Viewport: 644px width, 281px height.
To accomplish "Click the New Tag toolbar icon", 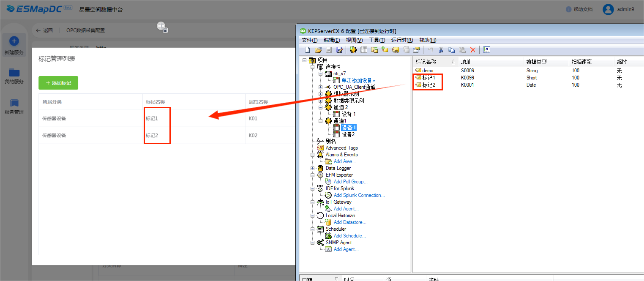I will point(385,50).
